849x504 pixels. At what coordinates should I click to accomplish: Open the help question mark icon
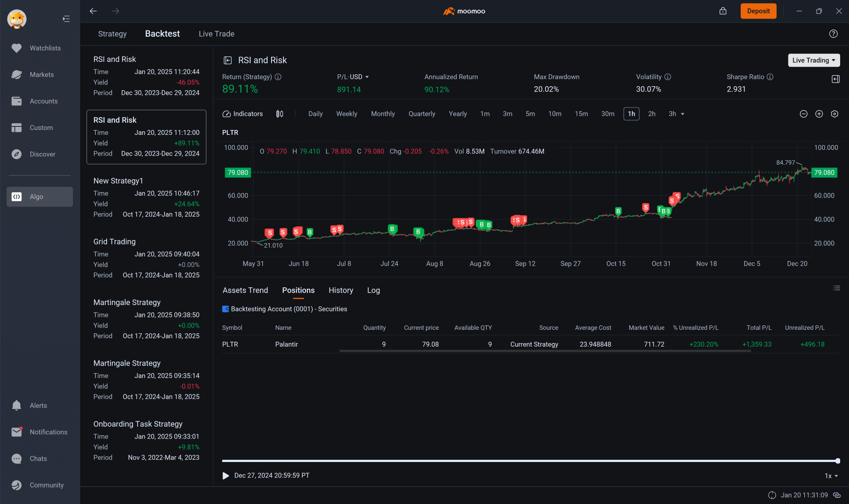[x=834, y=34]
